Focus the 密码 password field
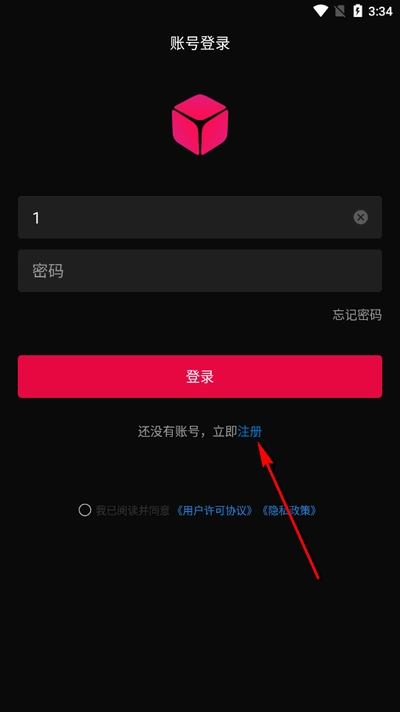This screenshot has height=712, width=400. [200, 271]
